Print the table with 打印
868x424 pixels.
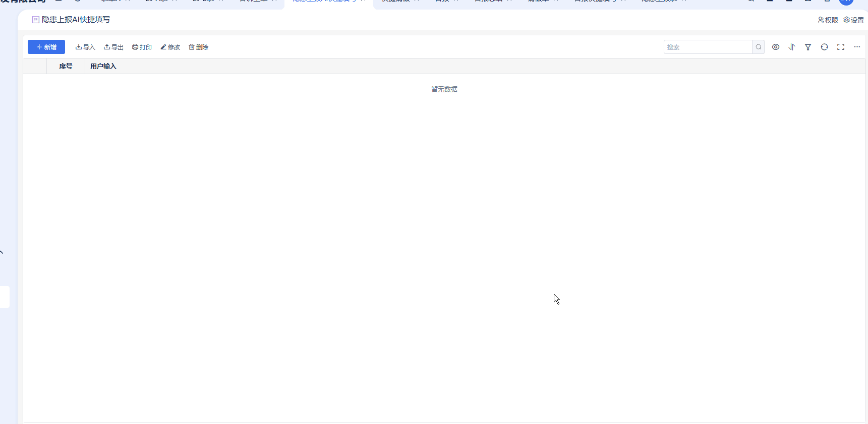pyautogui.click(x=142, y=47)
